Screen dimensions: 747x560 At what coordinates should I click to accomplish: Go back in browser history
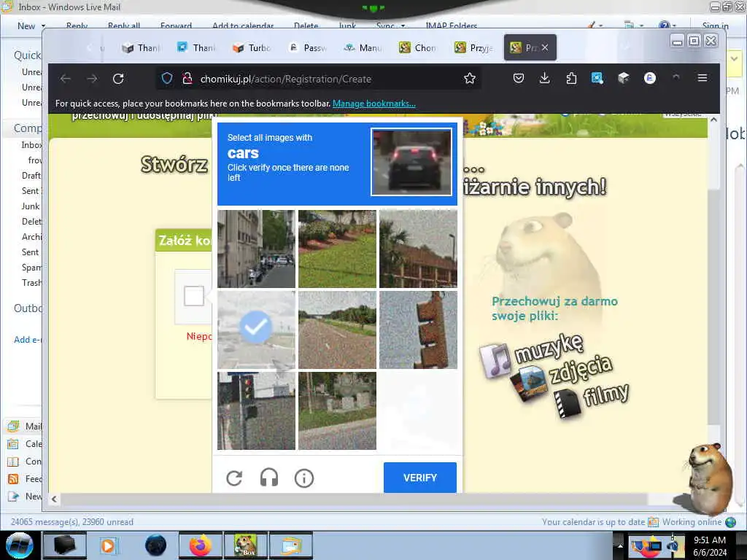tap(65, 79)
